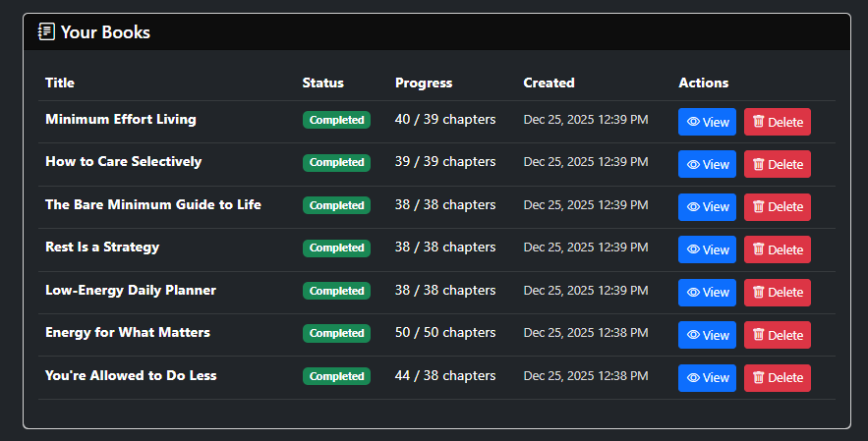The image size is (868, 441).
Task: Click eye icon for You're Allowed to Do Less
Action: [693, 378]
